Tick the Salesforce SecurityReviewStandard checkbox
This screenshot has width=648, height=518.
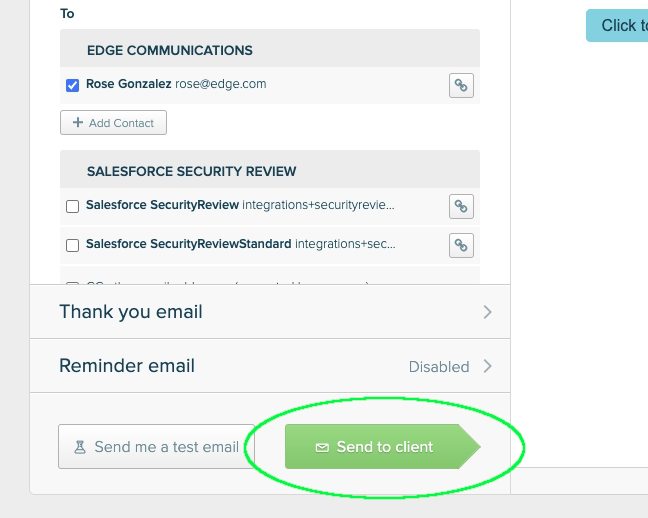(72, 245)
